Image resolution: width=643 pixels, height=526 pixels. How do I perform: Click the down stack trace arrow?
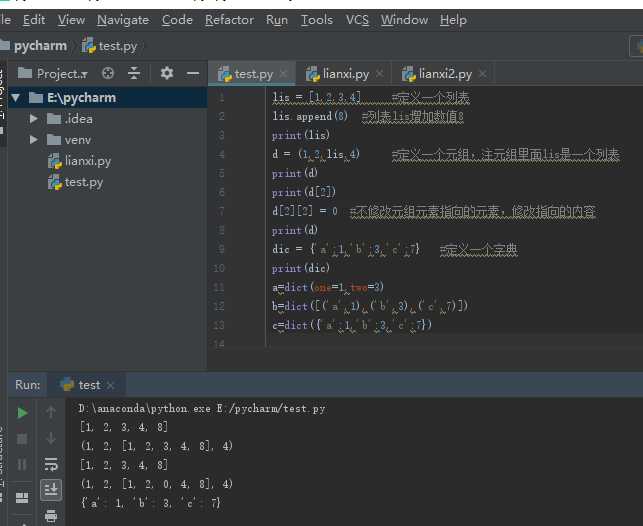[51, 438]
